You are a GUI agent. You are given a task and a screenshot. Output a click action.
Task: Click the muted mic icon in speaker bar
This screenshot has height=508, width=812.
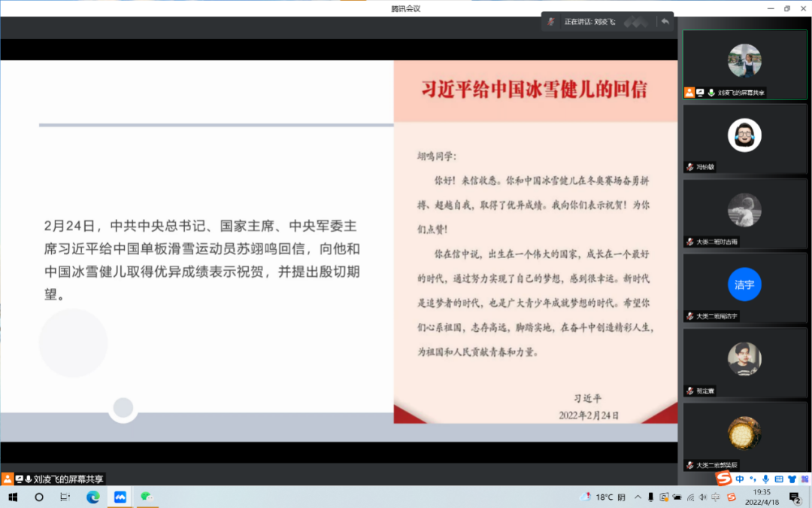click(x=551, y=21)
